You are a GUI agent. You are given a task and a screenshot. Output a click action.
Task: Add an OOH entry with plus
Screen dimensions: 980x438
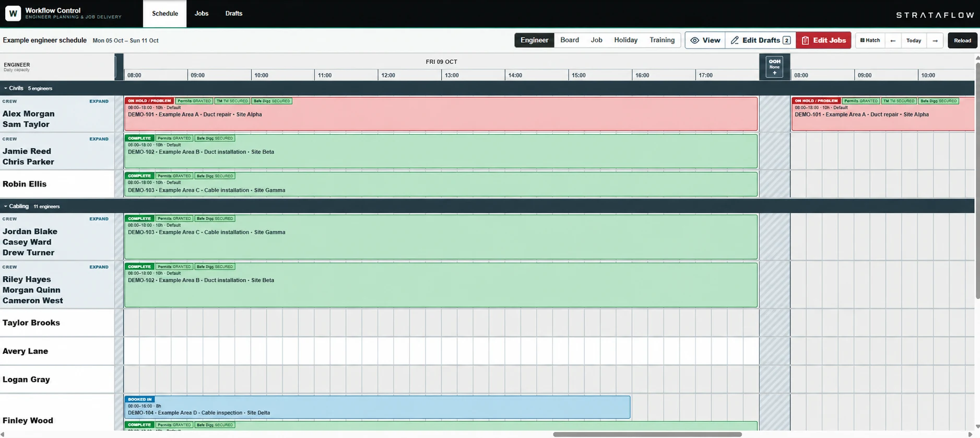[x=774, y=73]
